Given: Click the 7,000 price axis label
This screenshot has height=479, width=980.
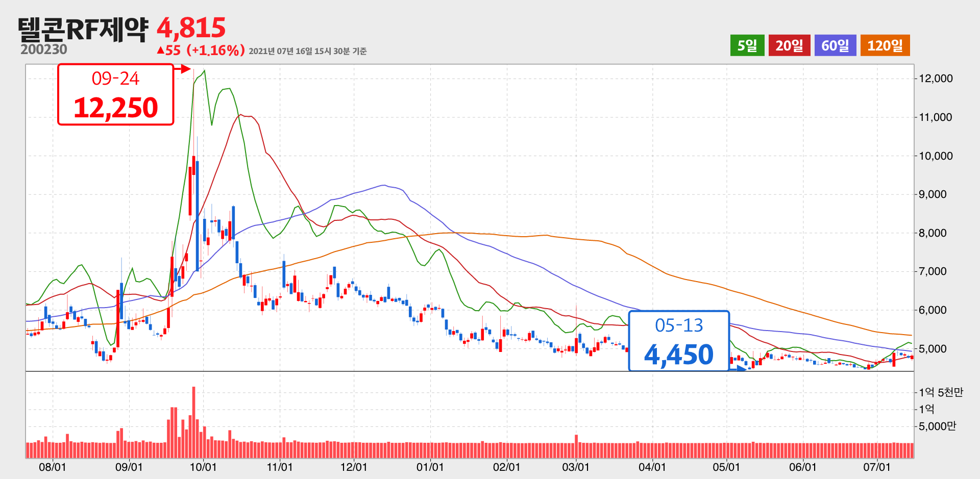Looking at the screenshot, I should click(933, 271).
